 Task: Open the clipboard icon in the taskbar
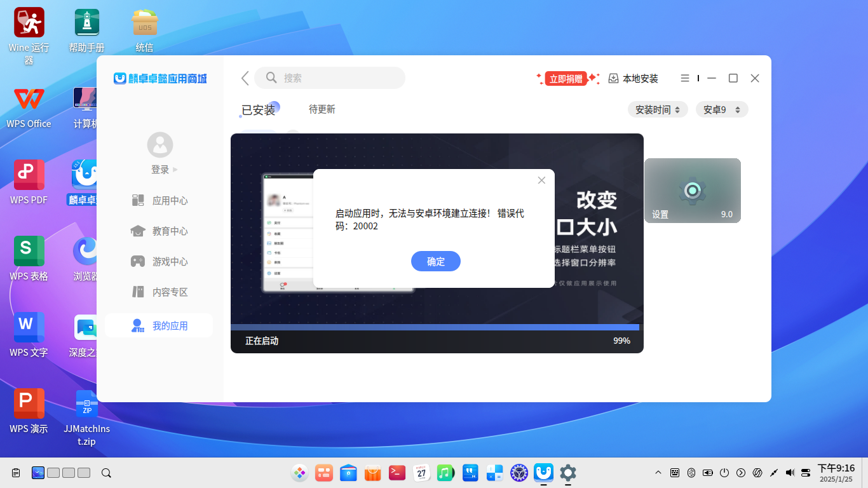click(x=16, y=473)
